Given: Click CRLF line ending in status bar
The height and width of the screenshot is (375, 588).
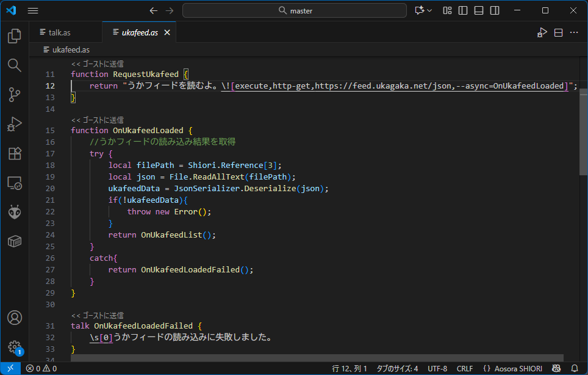Looking at the screenshot, I should pos(465,368).
